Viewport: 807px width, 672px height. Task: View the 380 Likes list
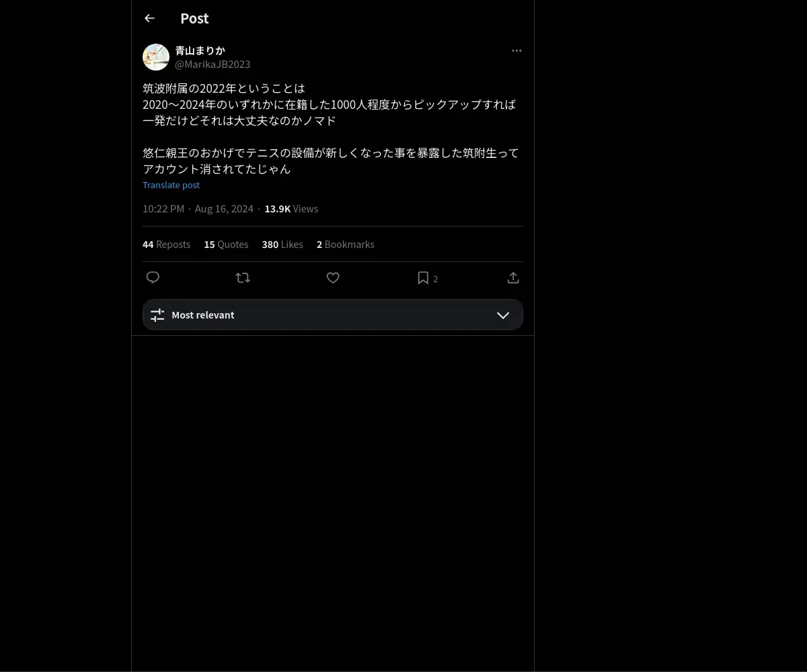point(282,245)
